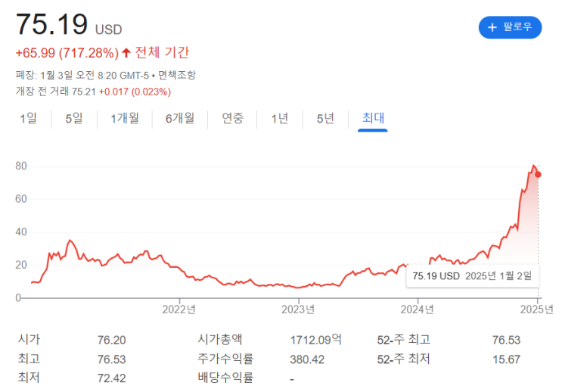Click the 75.19 USD date tooltip
The image size is (562, 392).
pos(471,276)
